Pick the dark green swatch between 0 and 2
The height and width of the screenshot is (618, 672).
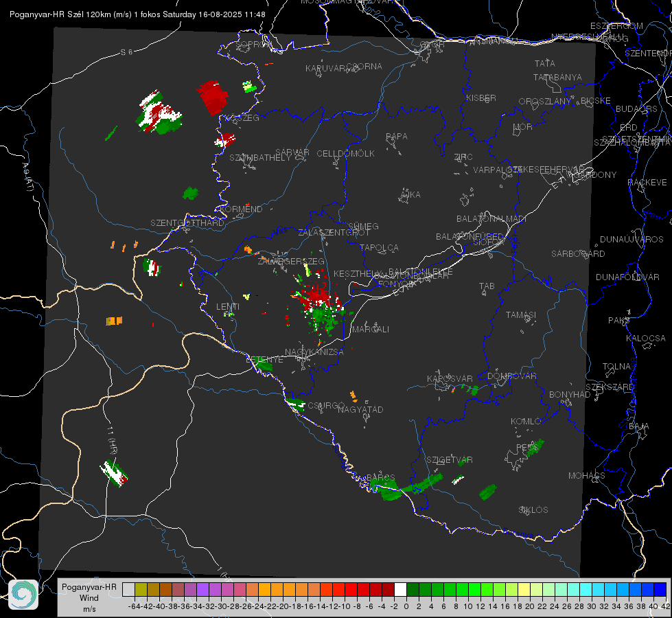(413, 589)
